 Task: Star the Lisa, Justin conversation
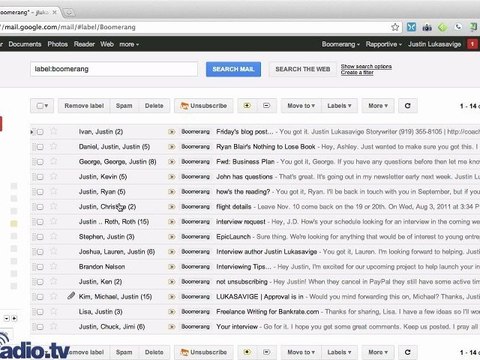tap(54, 311)
